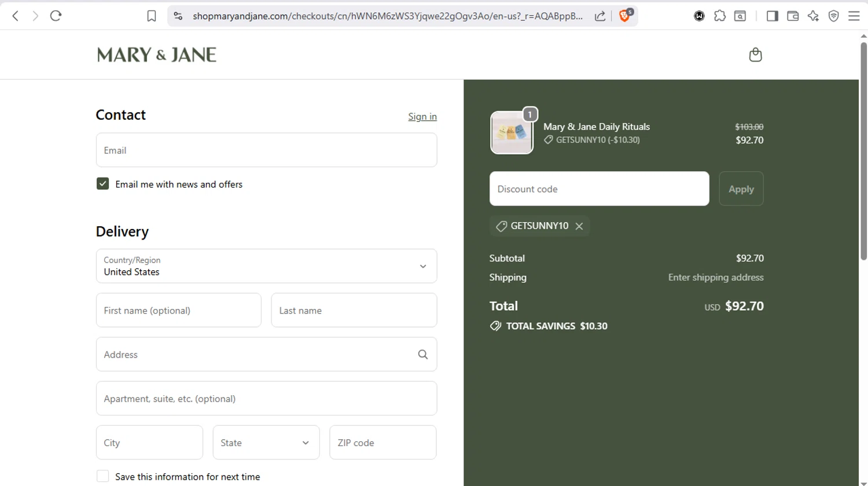Screen dimensions: 868x486
Task: Focus the First name field
Action: click(x=178, y=310)
